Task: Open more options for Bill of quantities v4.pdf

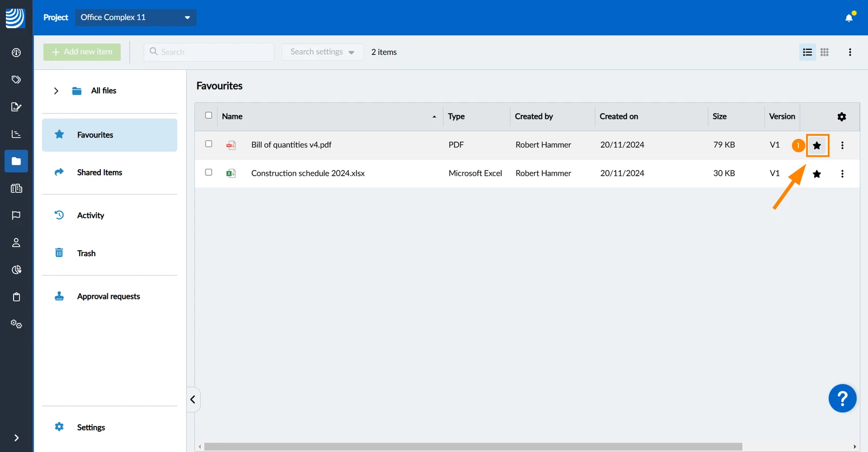Action: pyautogui.click(x=843, y=145)
